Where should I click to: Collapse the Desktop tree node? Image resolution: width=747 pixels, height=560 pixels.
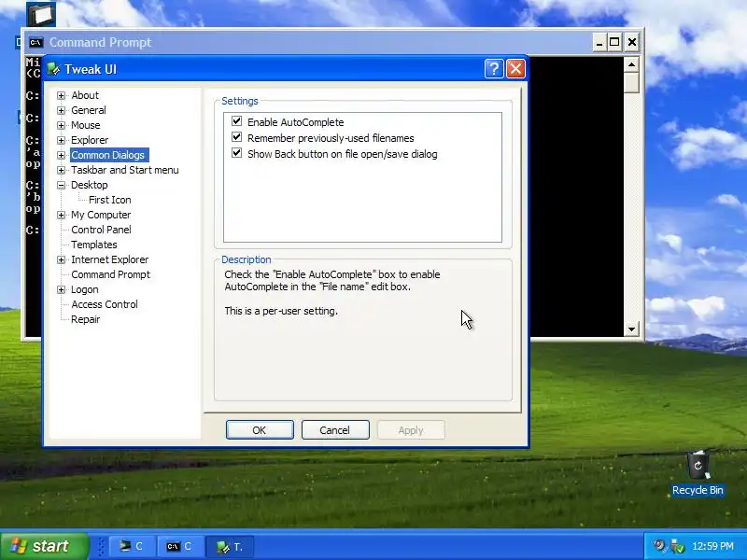[x=61, y=185]
